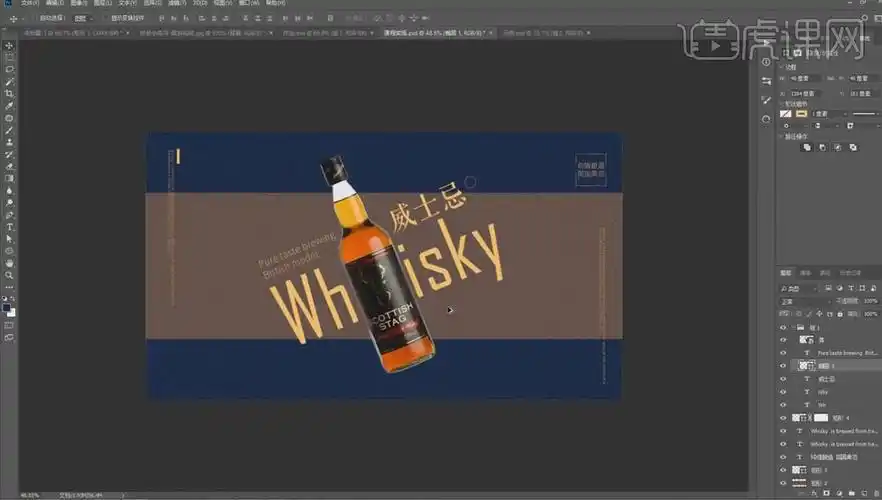Viewport: 882px width, 500px height.
Task: Create a new layer from Layers footer
Action: tap(865, 493)
